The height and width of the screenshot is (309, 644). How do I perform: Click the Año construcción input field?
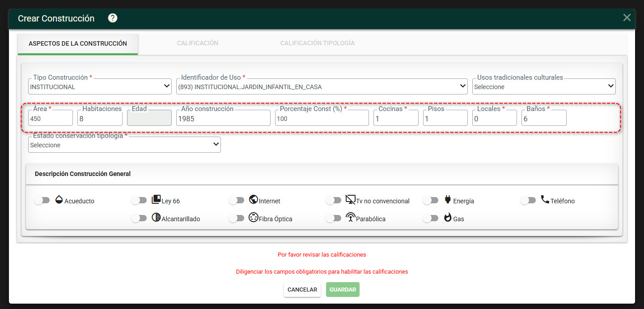coord(223,118)
